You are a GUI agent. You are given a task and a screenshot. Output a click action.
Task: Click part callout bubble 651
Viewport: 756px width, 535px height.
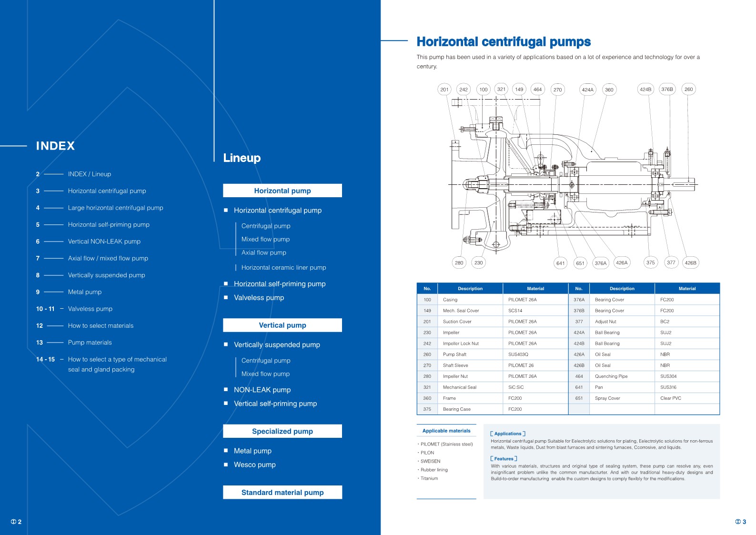click(580, 263)
